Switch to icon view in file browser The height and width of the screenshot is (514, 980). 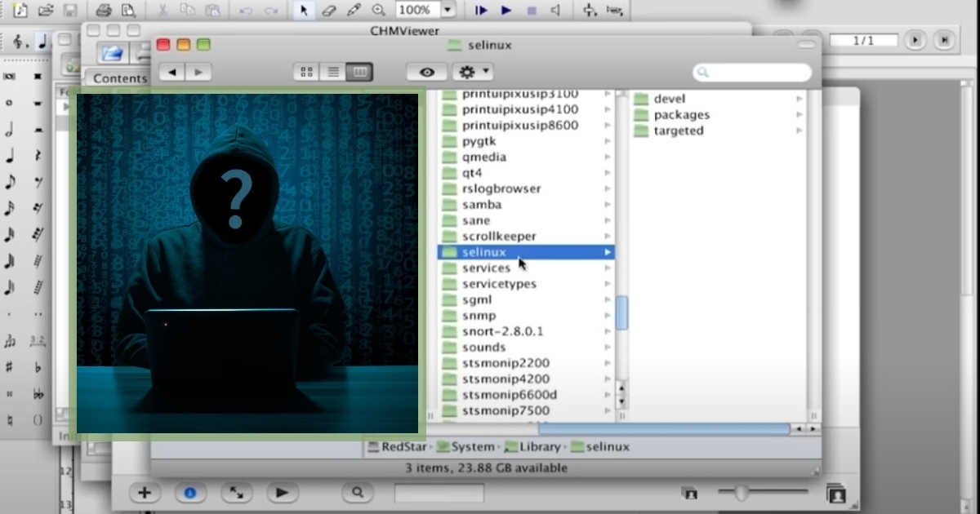(x=306, y=73)
